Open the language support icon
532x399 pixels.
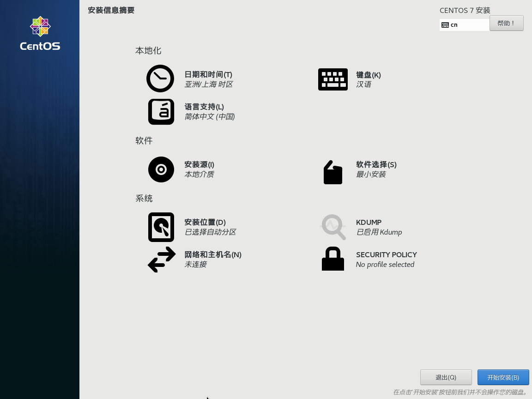tap(161, 112)
